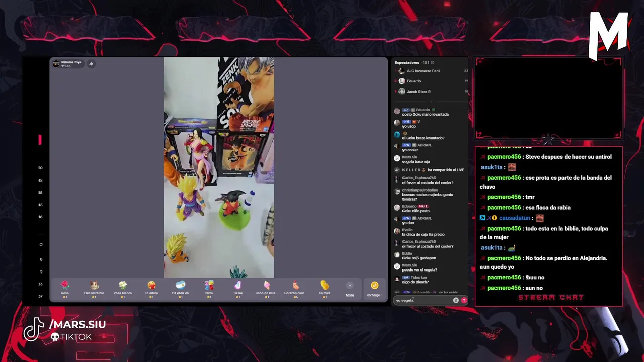Click message 'Steve despues de hacer su antirol'

click(569, 157)
